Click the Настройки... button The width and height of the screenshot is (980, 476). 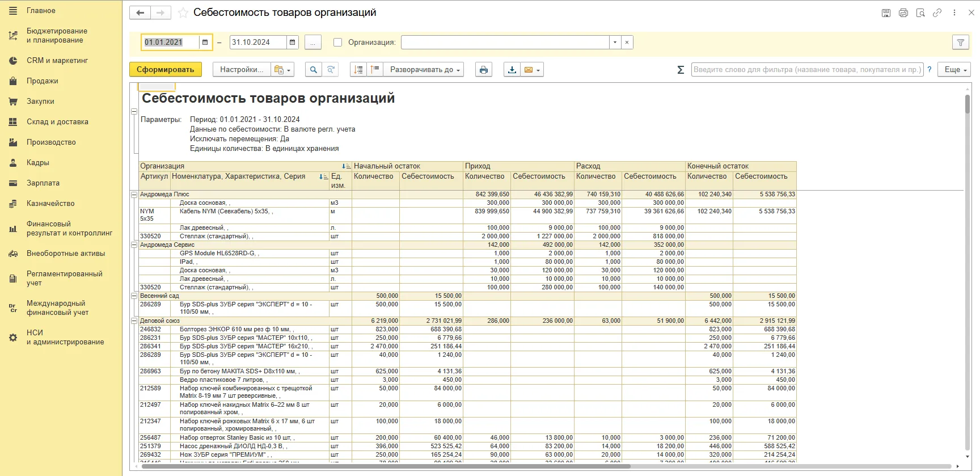coord(242,69)
